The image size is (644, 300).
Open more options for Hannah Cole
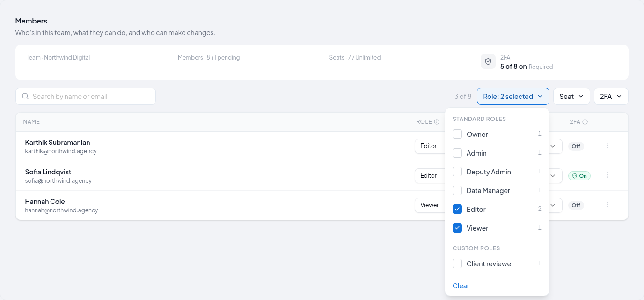pos(607,204)
